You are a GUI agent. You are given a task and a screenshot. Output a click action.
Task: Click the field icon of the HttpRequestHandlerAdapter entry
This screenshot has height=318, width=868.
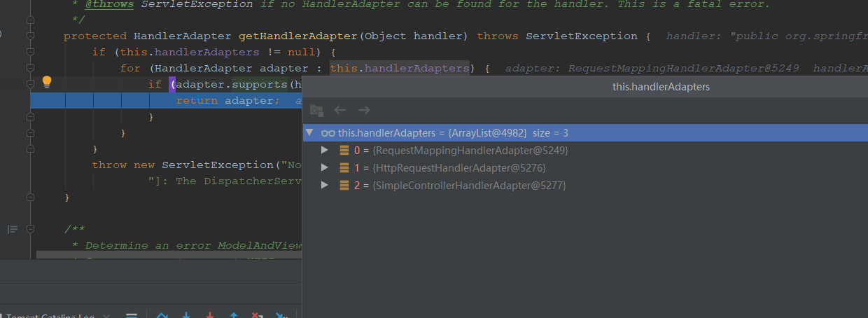[x=344, y=168]
